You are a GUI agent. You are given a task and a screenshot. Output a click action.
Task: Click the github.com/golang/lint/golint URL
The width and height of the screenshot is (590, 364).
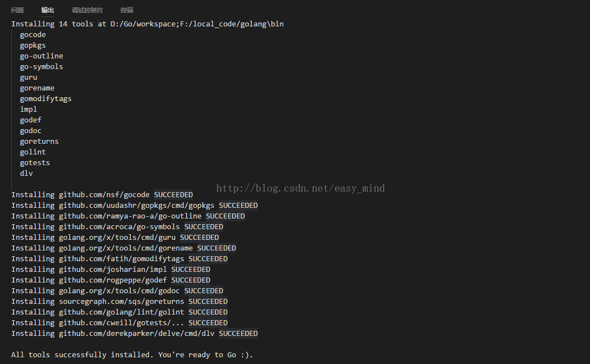click(121, 312)
